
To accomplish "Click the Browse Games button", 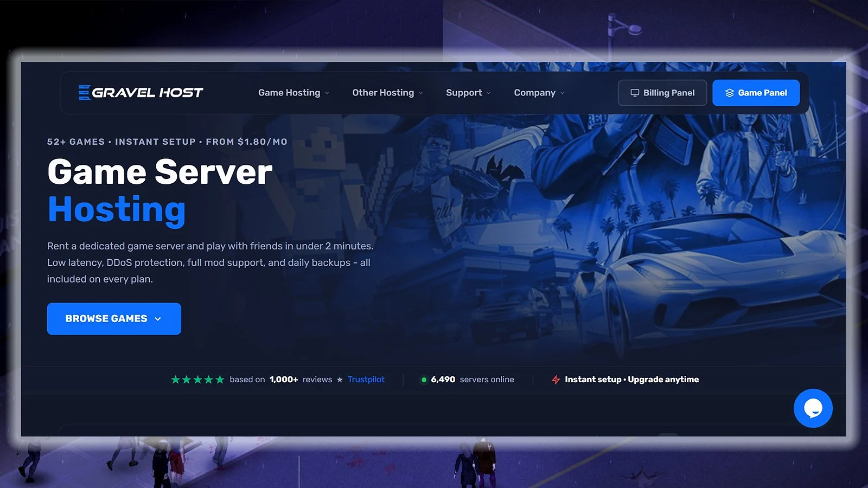I will click(114, 319).
